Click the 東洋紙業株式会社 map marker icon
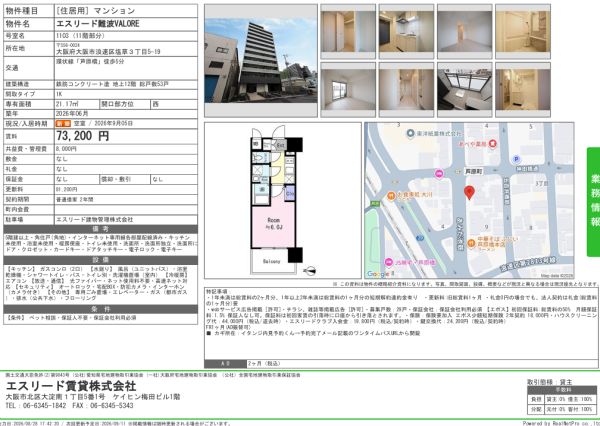The image size is (600, 426). pos(411,134)
